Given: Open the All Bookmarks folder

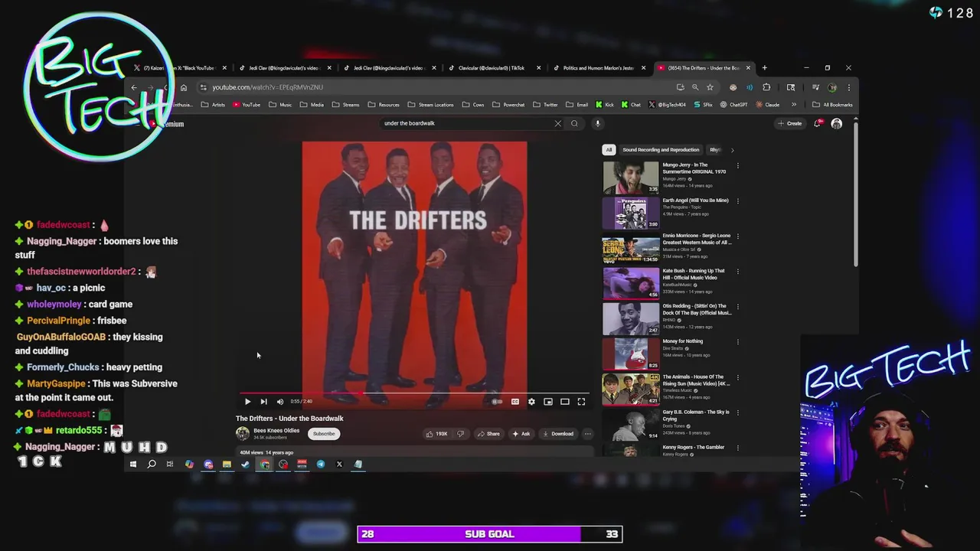Looking at the screenshot, I should [x=832, y=105].
